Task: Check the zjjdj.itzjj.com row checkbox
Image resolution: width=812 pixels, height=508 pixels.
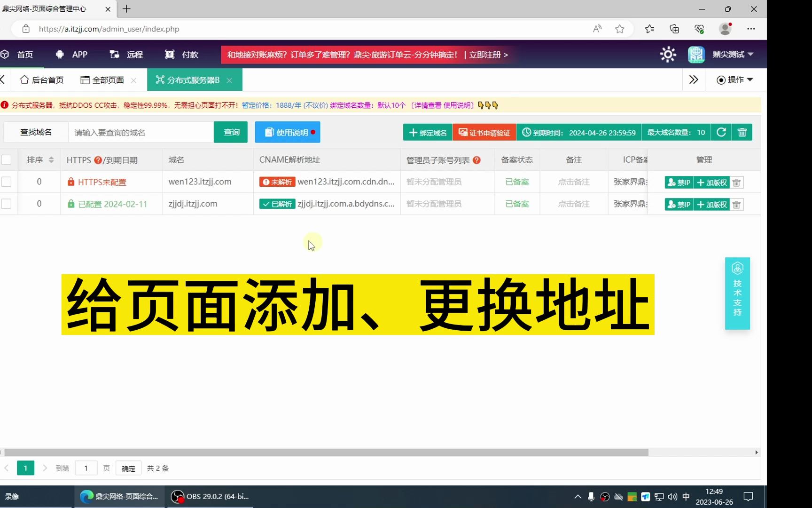Action: pos(6,204)
